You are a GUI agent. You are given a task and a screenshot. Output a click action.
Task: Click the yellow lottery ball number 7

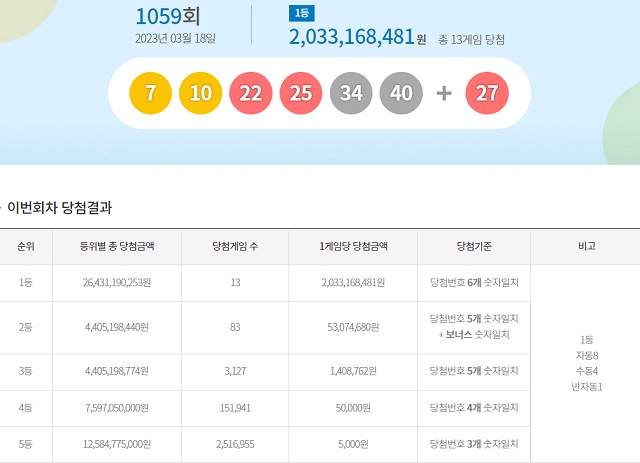point(150,93)
